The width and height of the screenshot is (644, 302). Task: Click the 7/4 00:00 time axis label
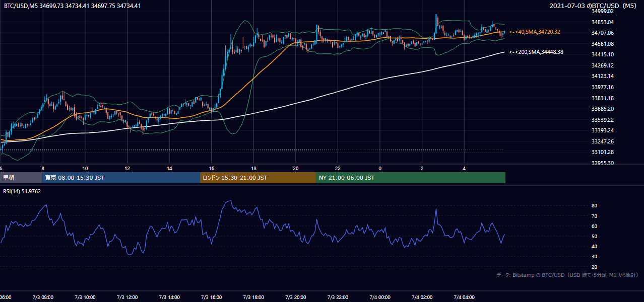[x=379, y=297]
